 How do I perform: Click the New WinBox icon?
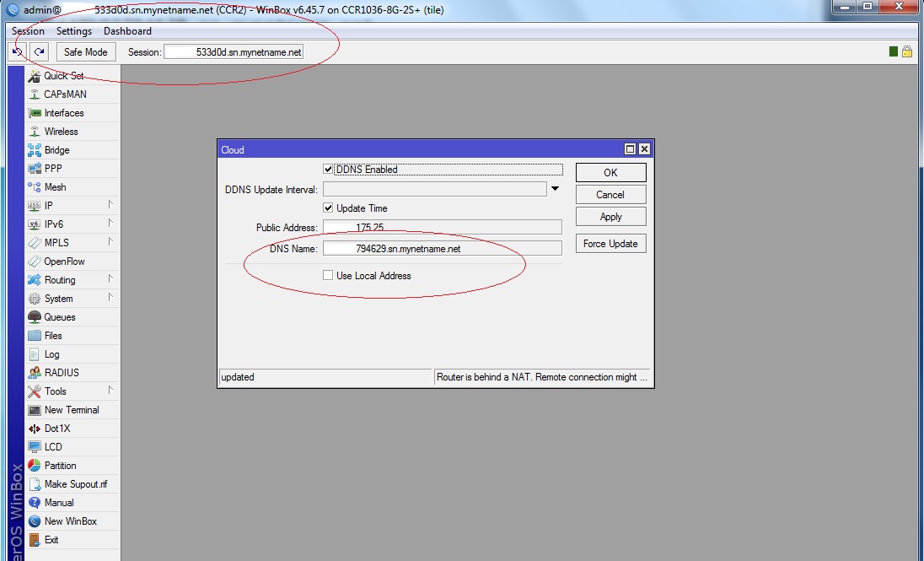click(x=35, y=521)
